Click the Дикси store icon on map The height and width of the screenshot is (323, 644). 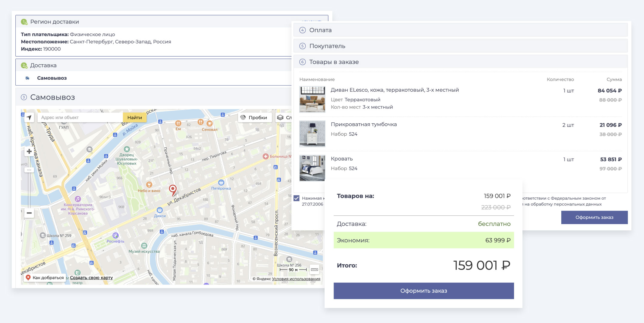pyautogui.click(x=160, y=210)
